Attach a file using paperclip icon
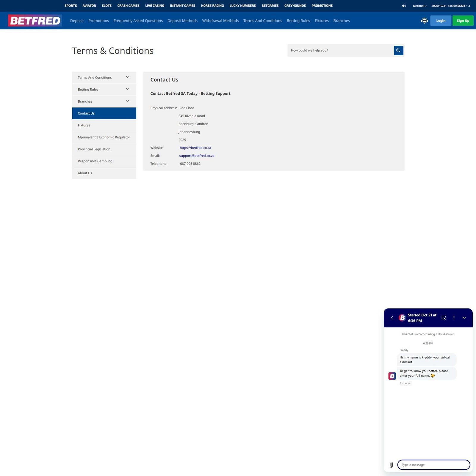The image size is (476, 476). click(391, 465)
